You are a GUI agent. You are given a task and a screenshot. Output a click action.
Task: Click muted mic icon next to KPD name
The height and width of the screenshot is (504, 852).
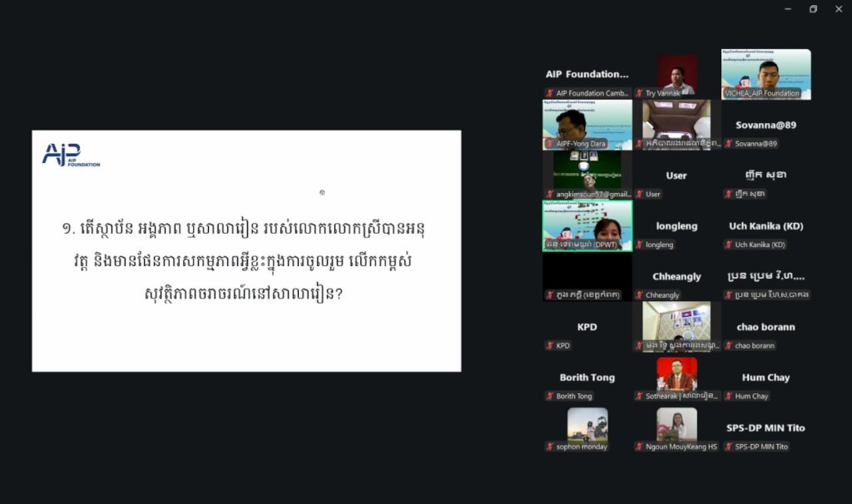[x=550, y=346]
